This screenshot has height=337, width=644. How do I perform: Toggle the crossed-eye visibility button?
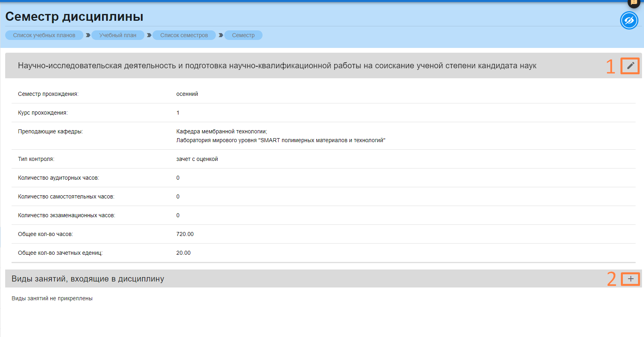click(629, 20)
